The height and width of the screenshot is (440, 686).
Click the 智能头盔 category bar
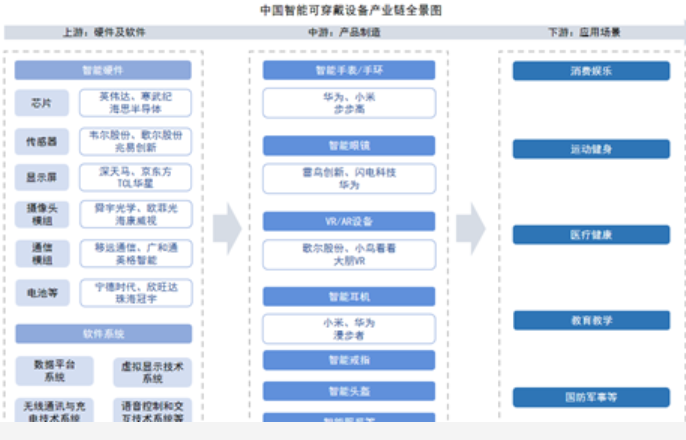(x=349, y=391)
